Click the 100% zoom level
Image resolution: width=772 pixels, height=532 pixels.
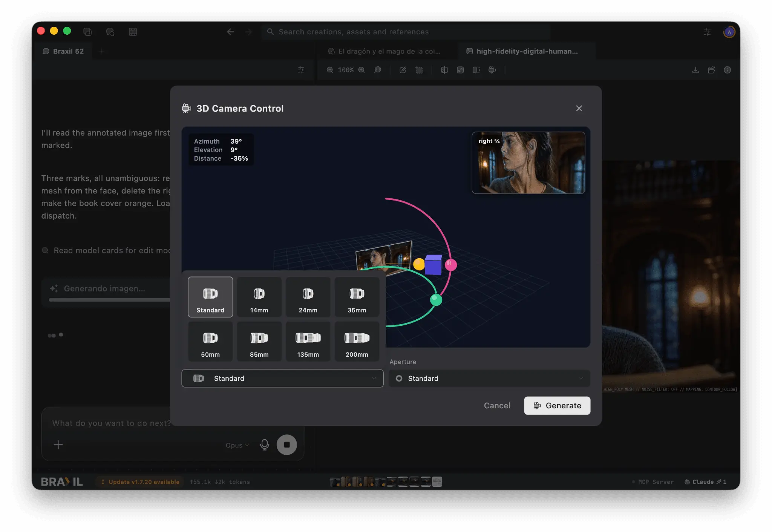tap(346, 70)
